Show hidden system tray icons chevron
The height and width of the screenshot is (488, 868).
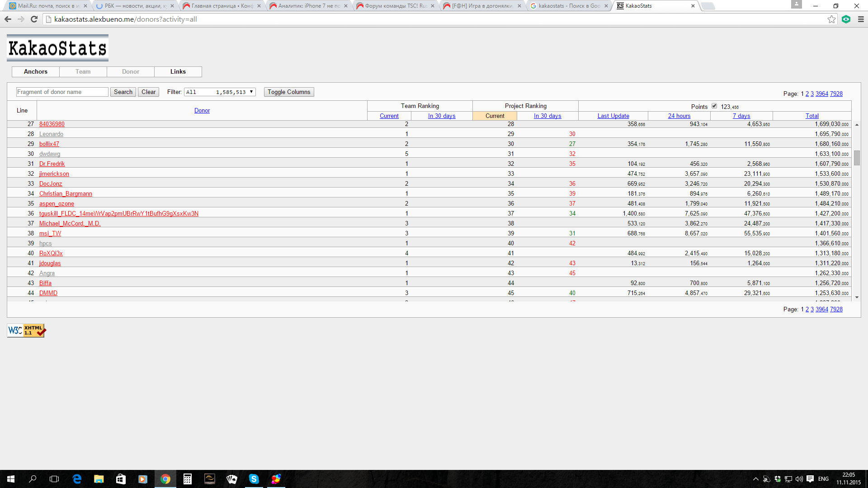point(755,479)
